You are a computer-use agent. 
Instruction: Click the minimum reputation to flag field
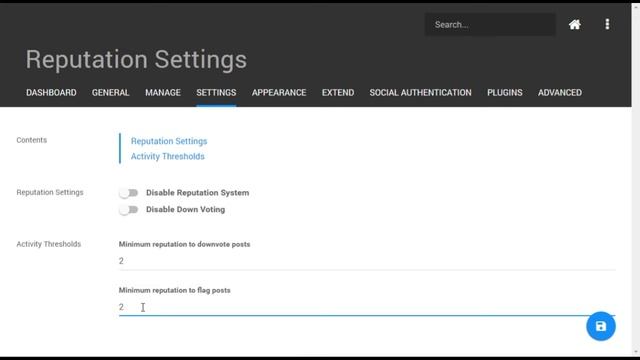pyautogui.click(x=367, y=307)
